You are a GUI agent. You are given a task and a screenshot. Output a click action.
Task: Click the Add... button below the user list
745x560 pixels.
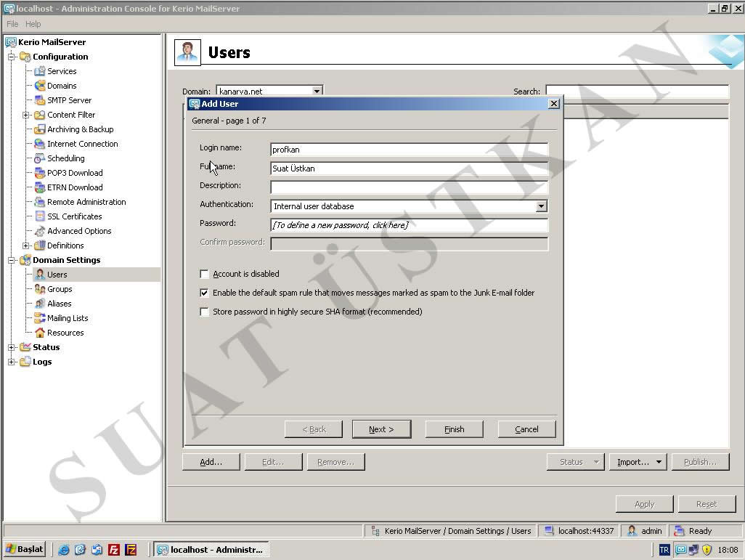point(211,462)
